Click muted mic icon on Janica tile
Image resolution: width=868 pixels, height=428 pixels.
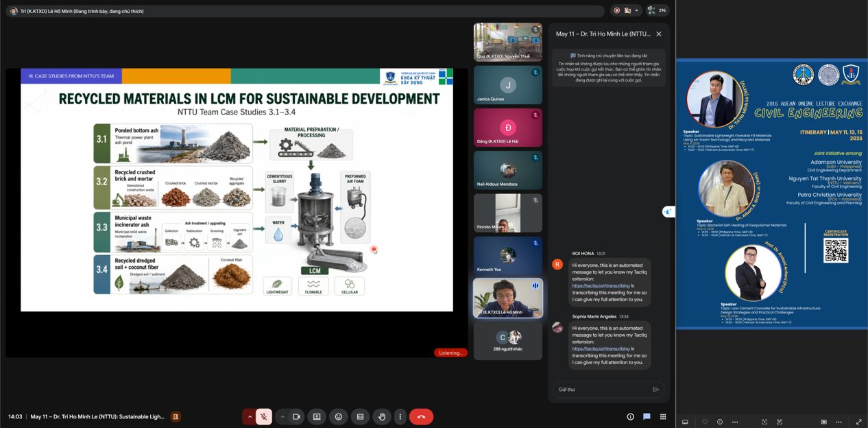point(535,72)
